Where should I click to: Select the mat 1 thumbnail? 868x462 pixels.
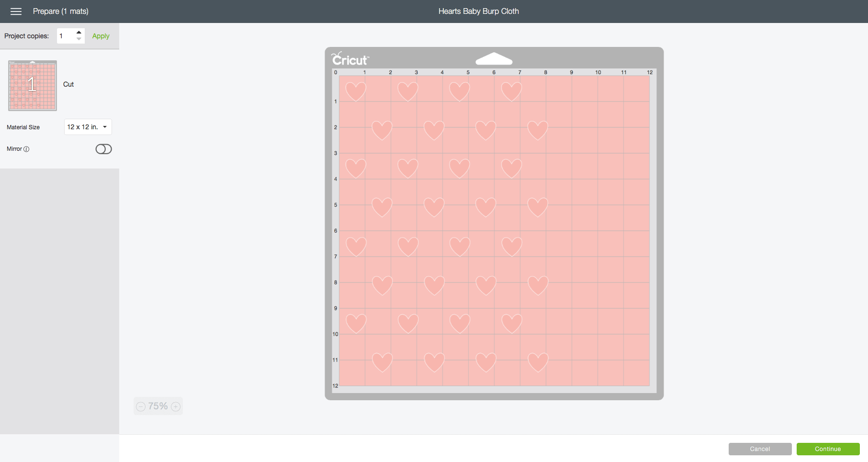[x=33, y=85]
